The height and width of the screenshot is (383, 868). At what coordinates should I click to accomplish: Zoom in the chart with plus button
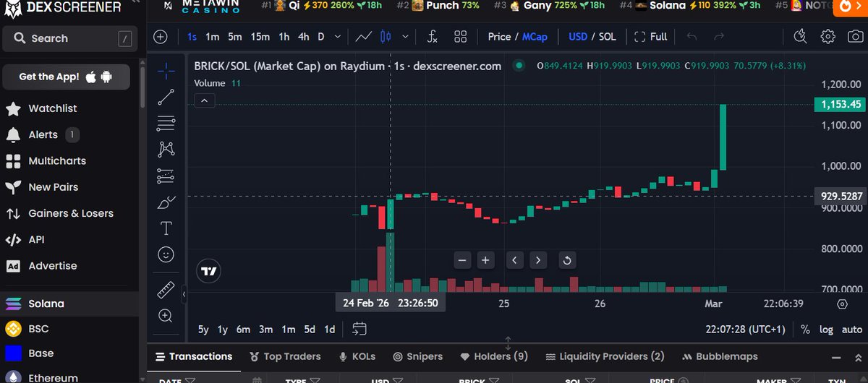pyautogui.click(x=485, y=260)
